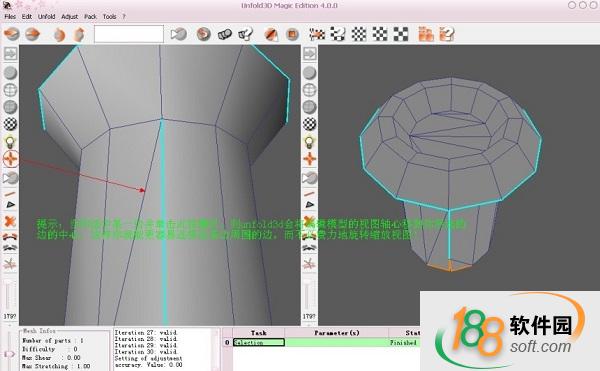Image resolution: width=600 pixels, height=371 pixels.
Task: Toggle checker sphere texture display in left viewport
Action: (x=10, y=124)
